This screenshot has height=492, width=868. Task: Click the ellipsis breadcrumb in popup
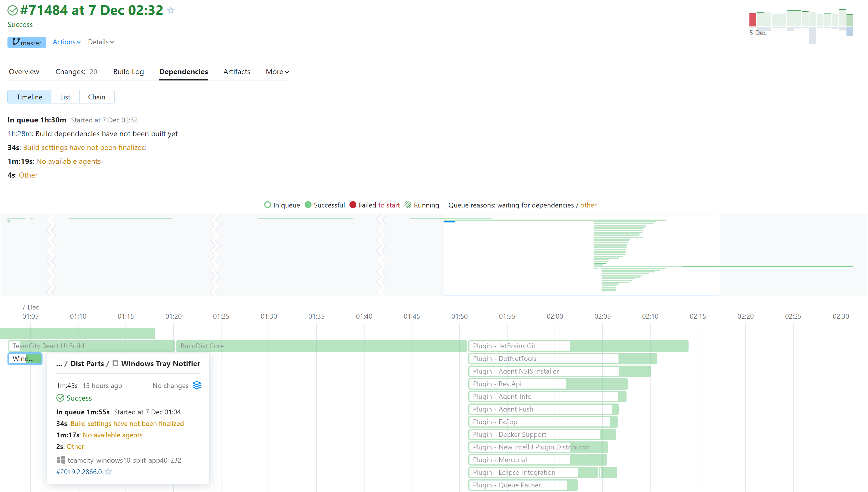pos(59,364)
